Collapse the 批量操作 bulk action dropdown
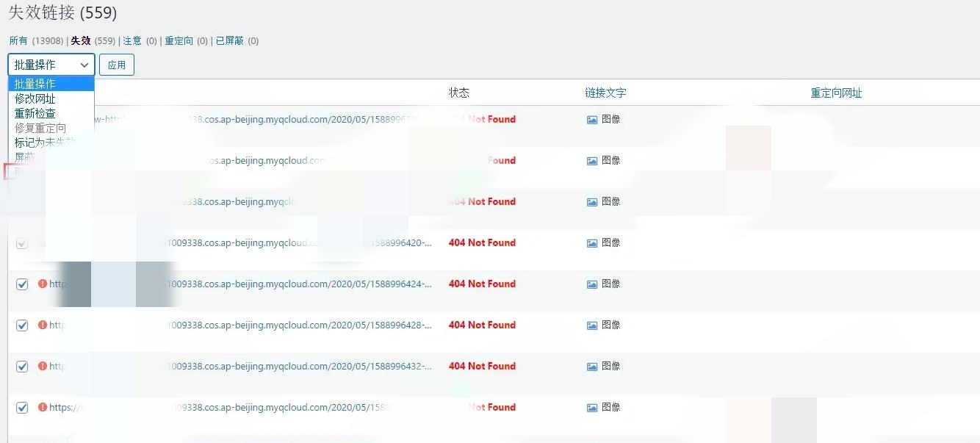The height and width of the screenshot is (443, 980). [x=51, y=65]
